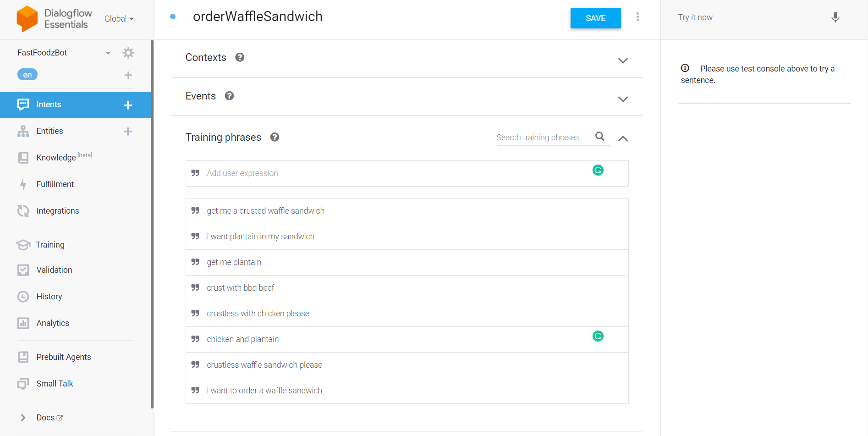868x436 pixels.
Task: Click the Add user expression field
Action: (394, 173)
